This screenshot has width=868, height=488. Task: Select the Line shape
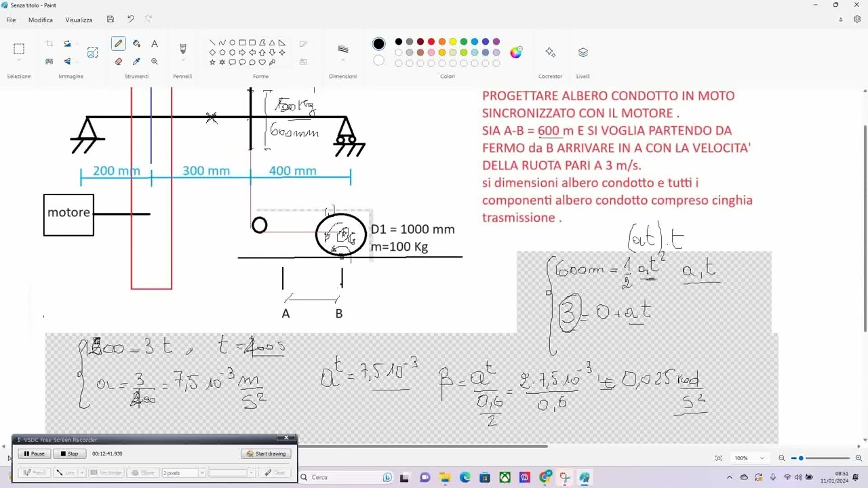[x=212, y=43]
